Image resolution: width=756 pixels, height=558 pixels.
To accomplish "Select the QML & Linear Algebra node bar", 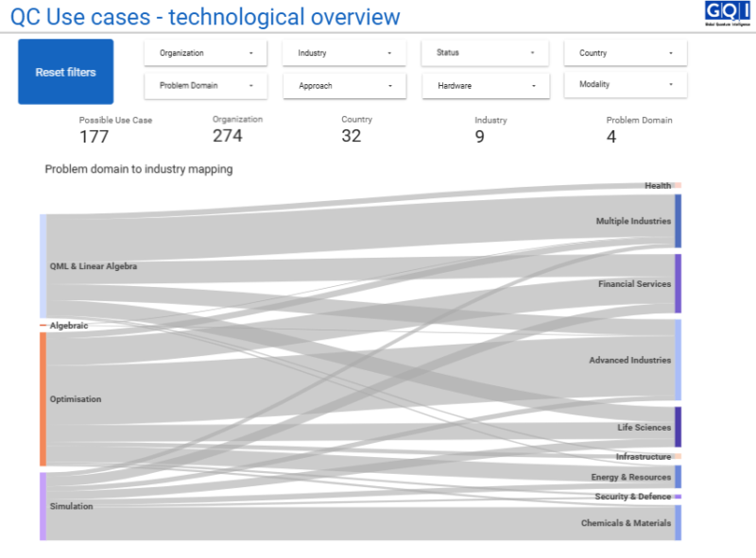I will 43,266.
